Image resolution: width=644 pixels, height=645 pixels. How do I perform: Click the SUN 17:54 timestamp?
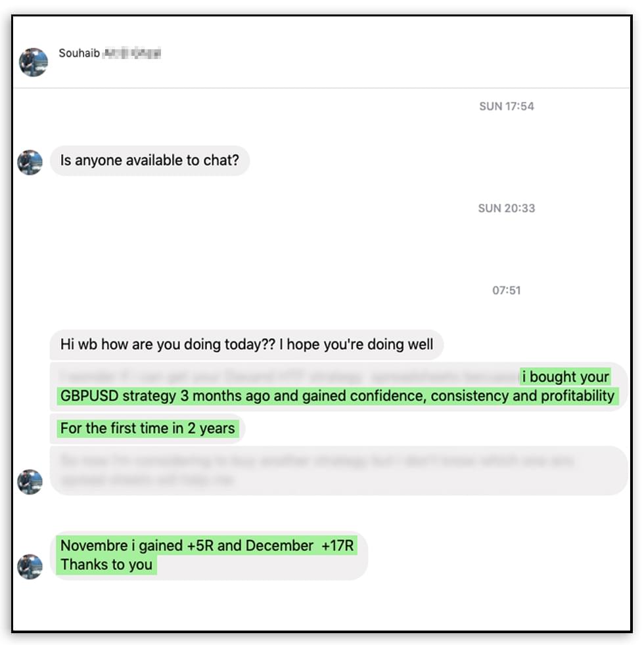click(507, 106)
